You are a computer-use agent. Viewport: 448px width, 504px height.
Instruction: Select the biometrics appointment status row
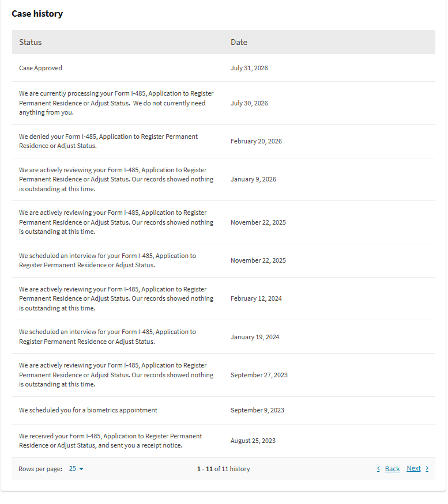(223, 411)
